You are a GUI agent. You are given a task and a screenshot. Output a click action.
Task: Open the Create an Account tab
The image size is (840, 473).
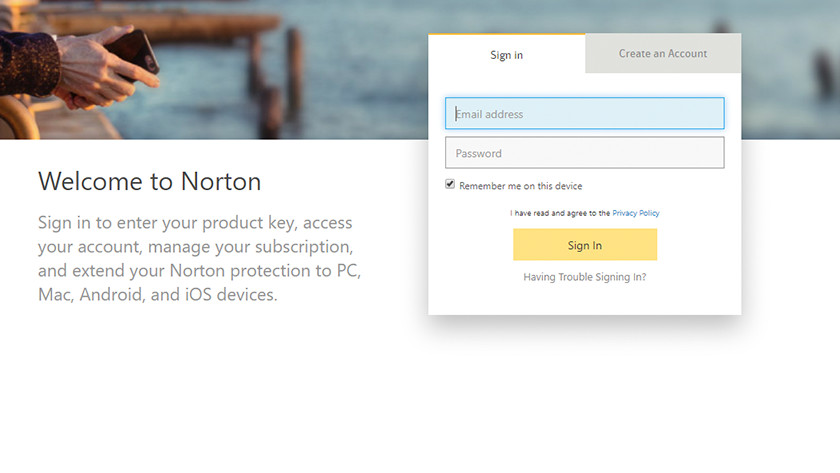click(662, 54)
